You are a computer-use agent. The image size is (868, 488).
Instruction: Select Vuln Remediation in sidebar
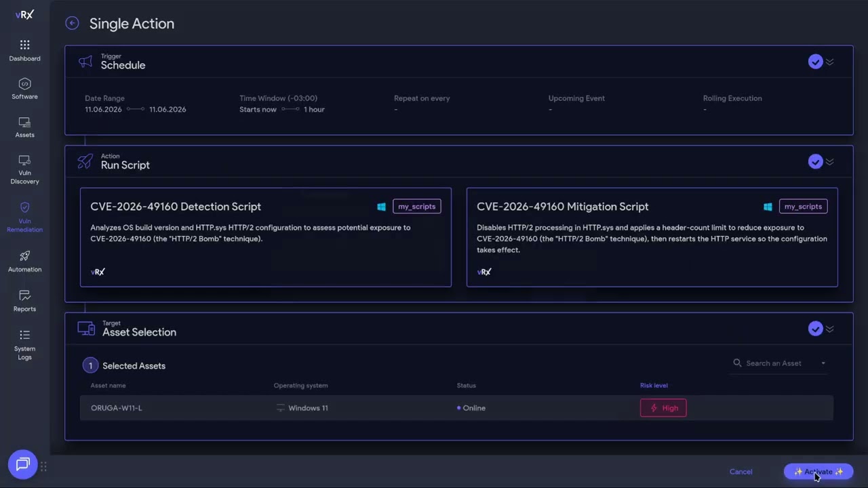tap(24, 218)
